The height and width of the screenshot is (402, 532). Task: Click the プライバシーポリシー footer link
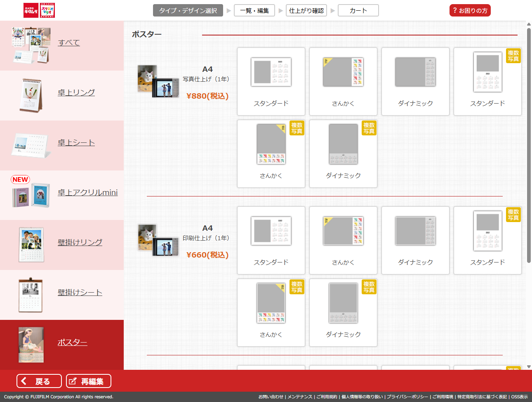click(x=407, y=397)
